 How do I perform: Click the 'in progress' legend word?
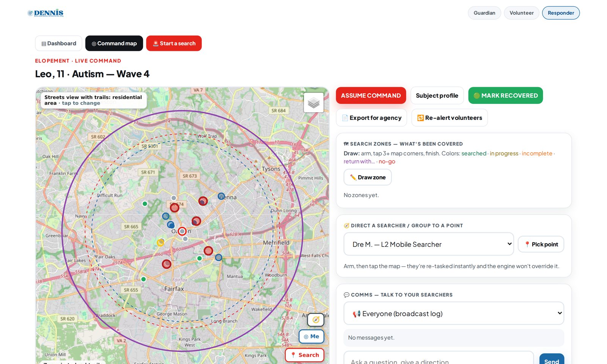[x=504, y=153]
